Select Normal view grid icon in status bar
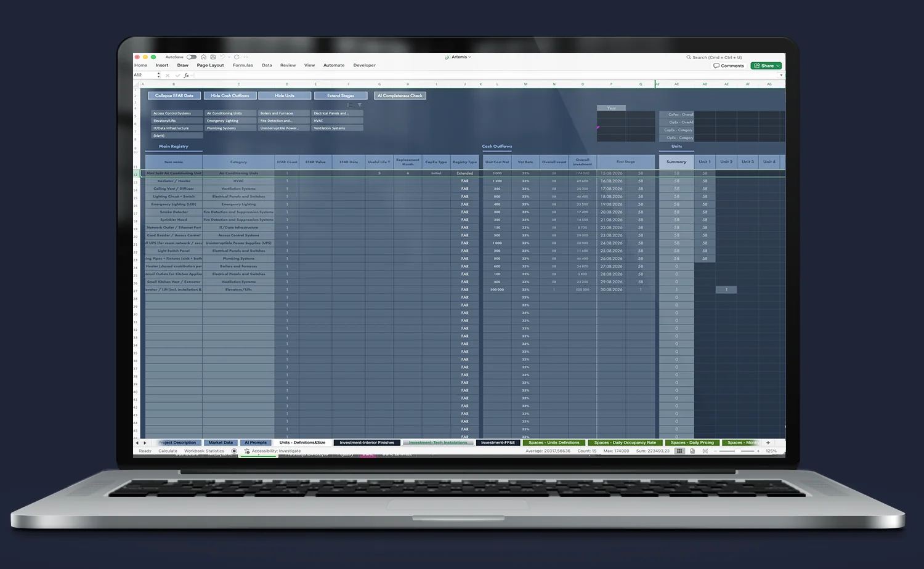 coord(679,451)
